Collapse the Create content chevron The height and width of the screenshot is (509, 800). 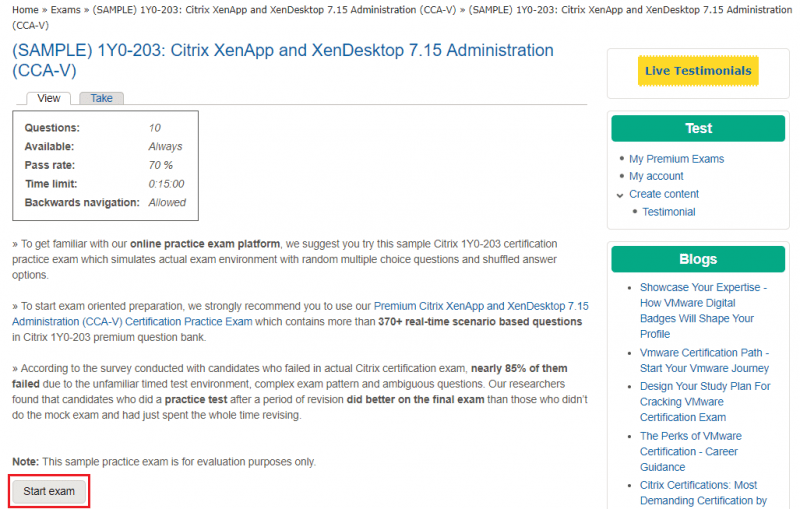point(620,195)
